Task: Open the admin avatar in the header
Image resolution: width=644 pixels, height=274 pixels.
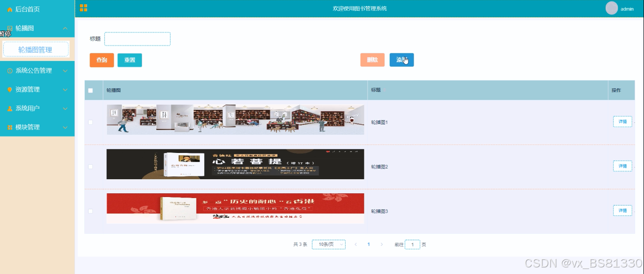Action: (x=612, y=8)
